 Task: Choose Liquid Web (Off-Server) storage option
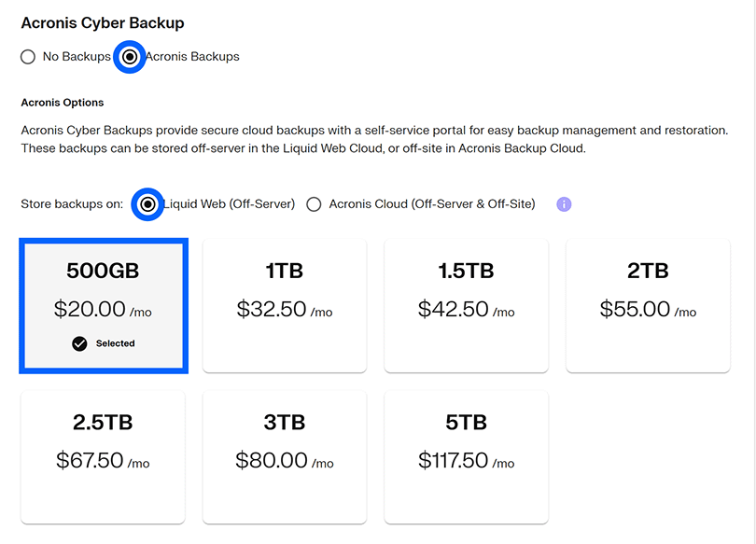point(147,204)
